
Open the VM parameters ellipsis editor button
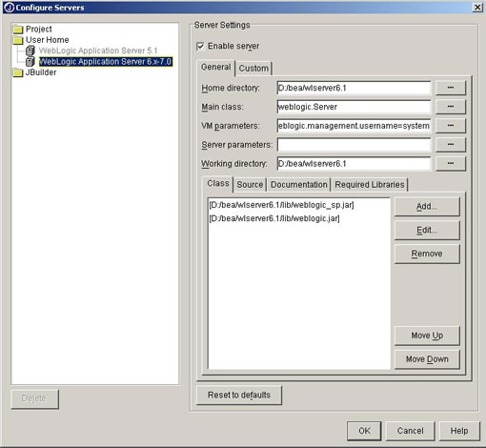[x=451, y=126]
